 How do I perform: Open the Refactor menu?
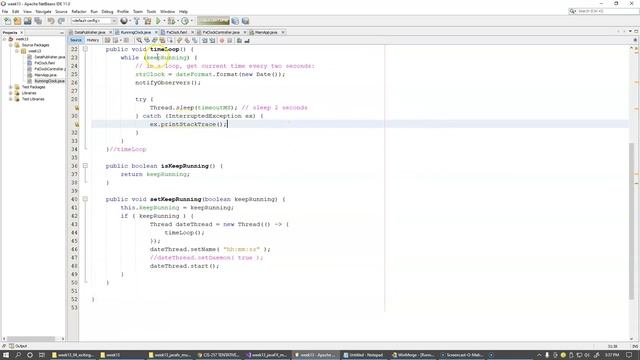(x=79, y=11)
